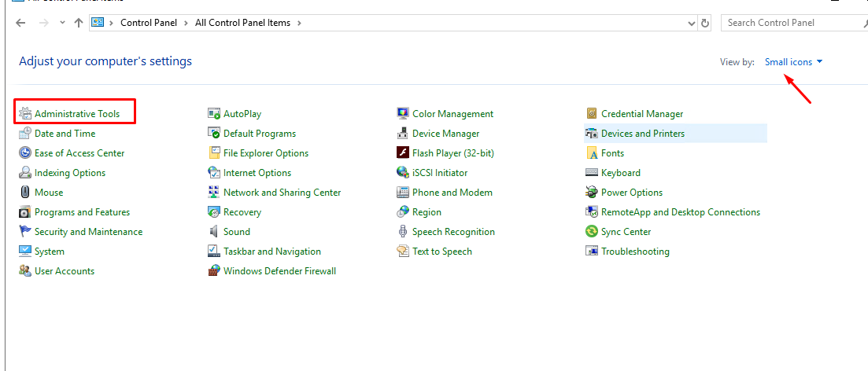Click the Indexing Options icon
The height and width of the screenshot is (371, 868).
point(25,172)
